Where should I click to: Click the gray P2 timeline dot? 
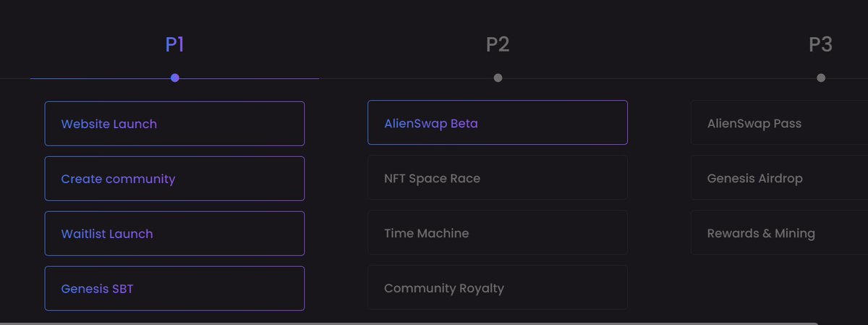pos(498,77)
